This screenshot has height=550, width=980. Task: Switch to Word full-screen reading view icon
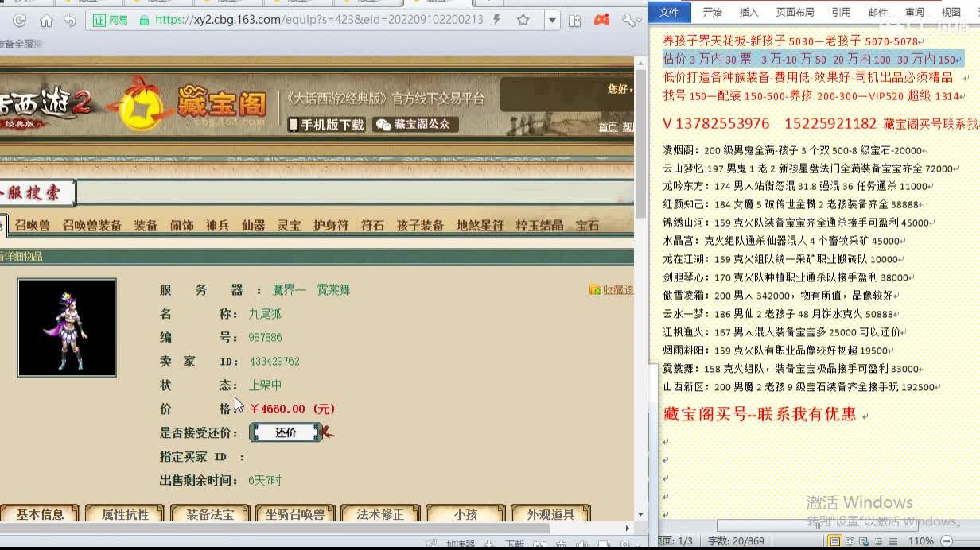coord(850,541)
